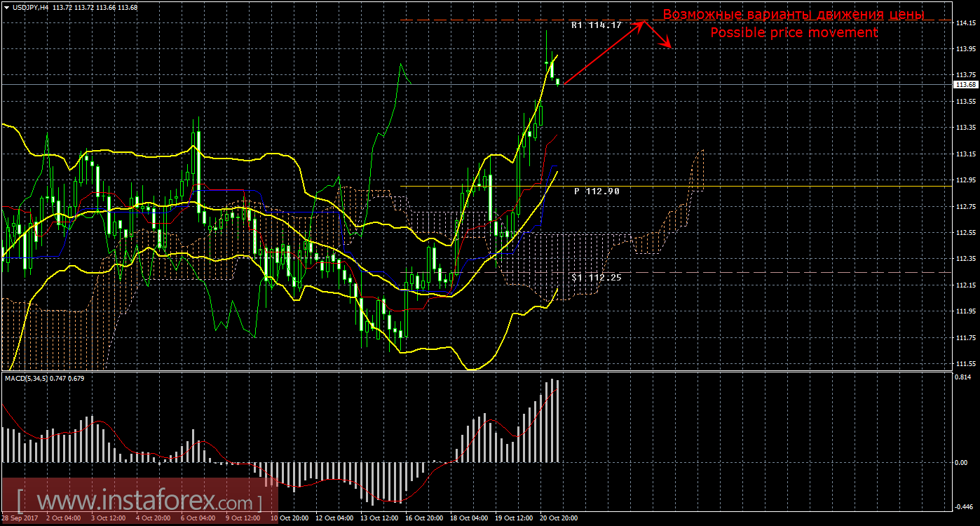This screenshot has height=526, width=980.
Task: Click the 111.95 price scale value
Action: [966, 312]
